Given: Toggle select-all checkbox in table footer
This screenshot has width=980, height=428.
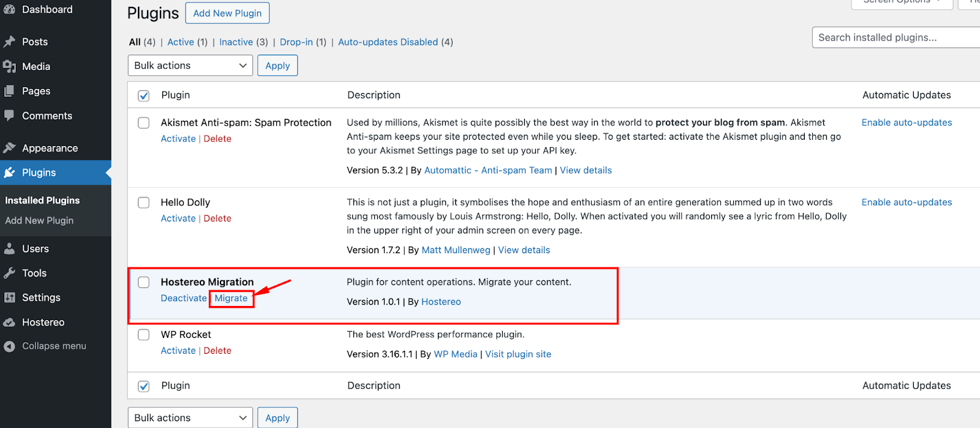Looking at the screenshot, I should [x=143, y=386].
